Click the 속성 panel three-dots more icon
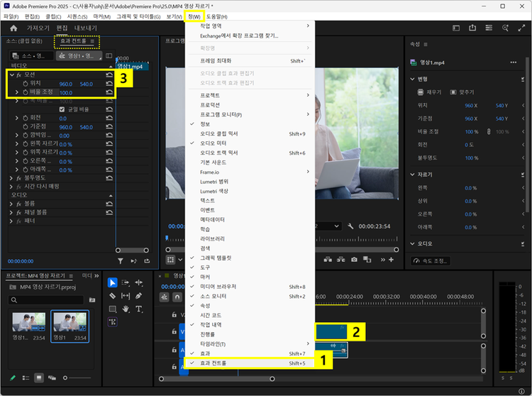 pos(514,62)
